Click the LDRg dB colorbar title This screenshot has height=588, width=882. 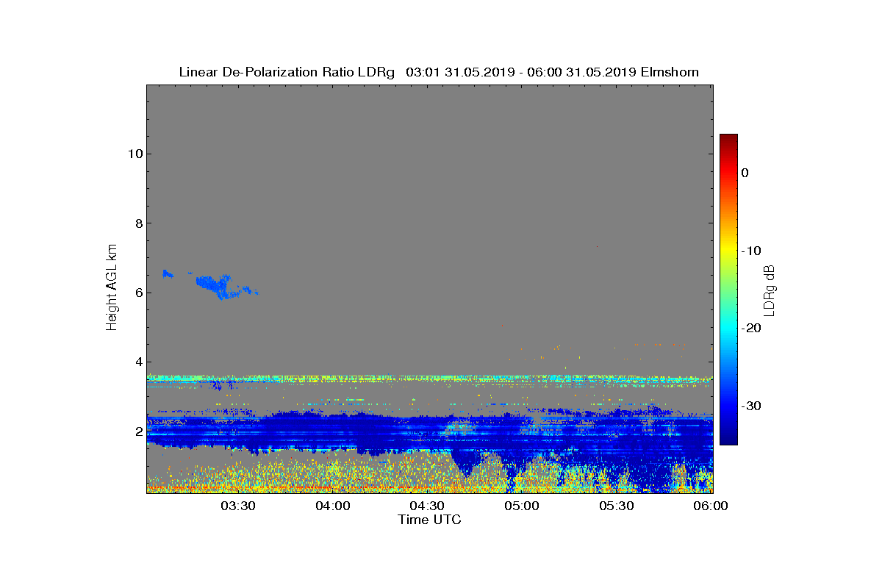pos(770,290)
